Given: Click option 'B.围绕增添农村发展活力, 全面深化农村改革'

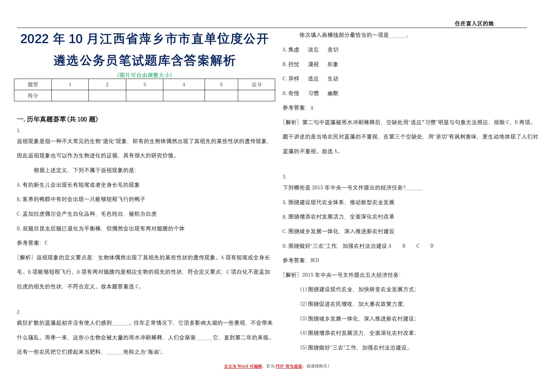Looking at the screenshot, I should pos(339,217).
